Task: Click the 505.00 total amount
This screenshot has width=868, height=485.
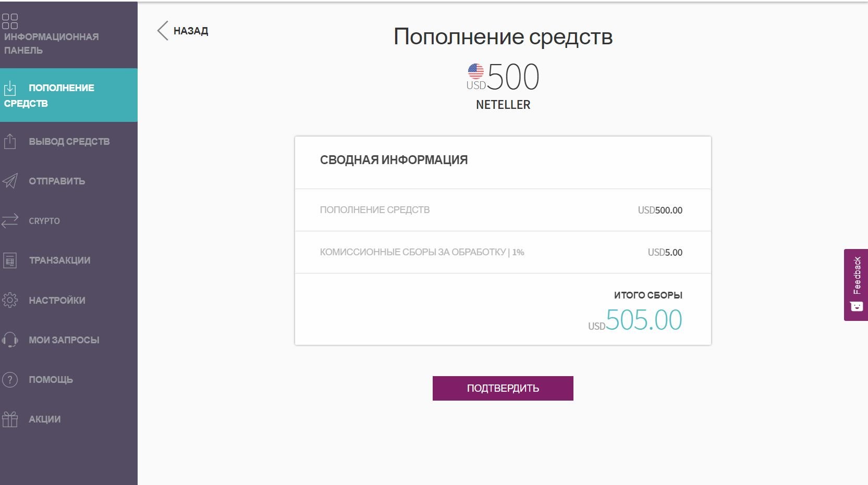Action: click(643, 320)
